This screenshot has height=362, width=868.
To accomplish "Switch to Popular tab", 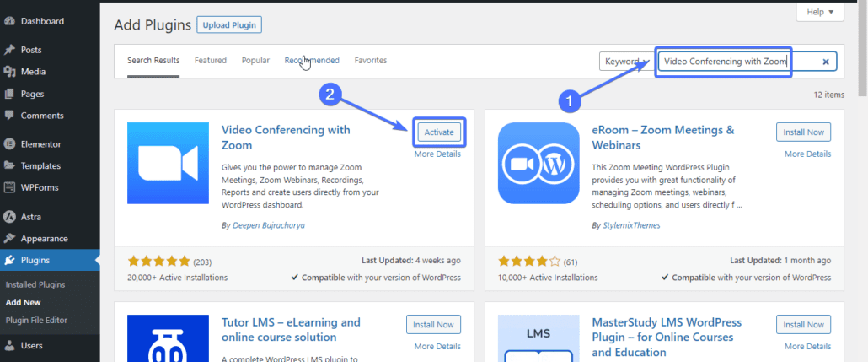I will click(x=255, y=61).
